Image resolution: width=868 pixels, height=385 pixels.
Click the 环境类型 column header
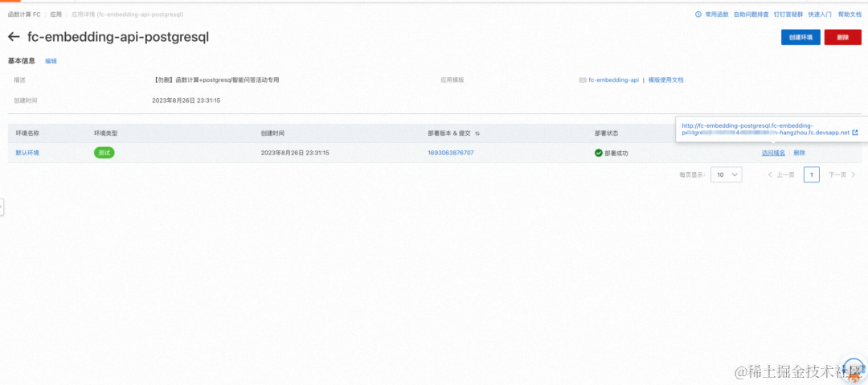click(x=106, y=134)
